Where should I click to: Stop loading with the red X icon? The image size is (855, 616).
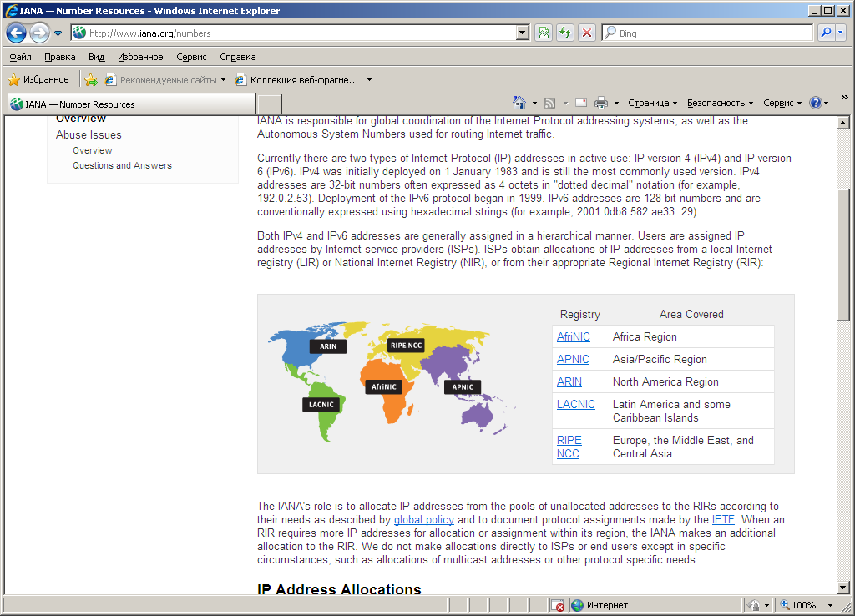pyautogui.click(x=586, y=33)
